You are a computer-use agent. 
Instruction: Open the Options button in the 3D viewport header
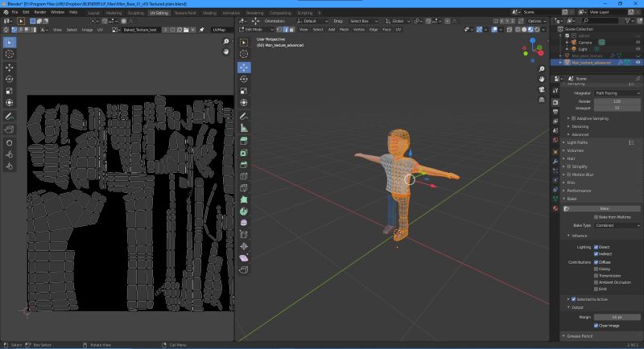[x=536, y=21]
